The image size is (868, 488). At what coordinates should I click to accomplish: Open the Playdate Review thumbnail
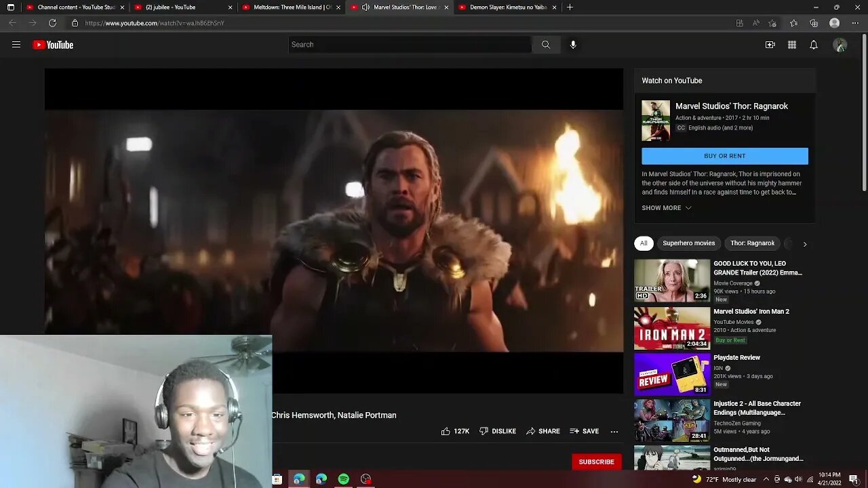pyautogui.click(x=672, y=374)
